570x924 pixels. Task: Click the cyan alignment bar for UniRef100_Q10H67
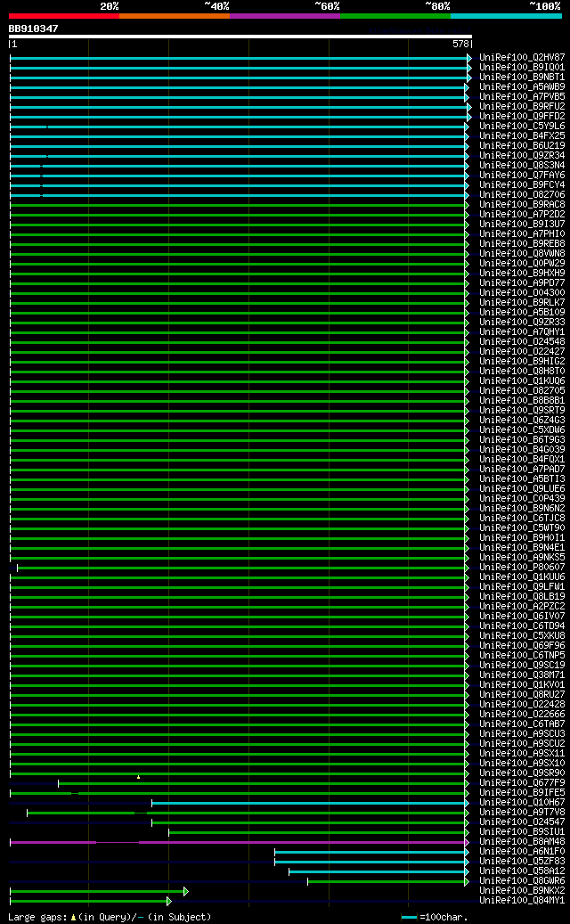point(310,803)
